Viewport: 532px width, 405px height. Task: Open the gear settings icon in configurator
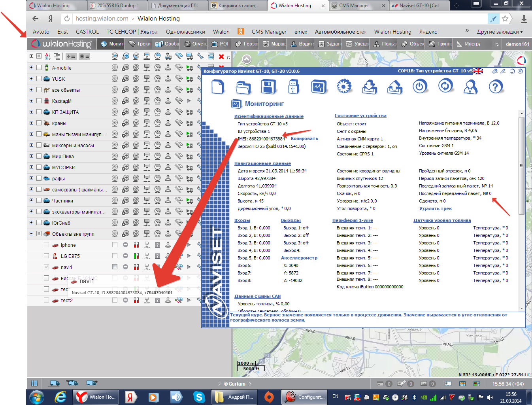[x=344, y=87]
